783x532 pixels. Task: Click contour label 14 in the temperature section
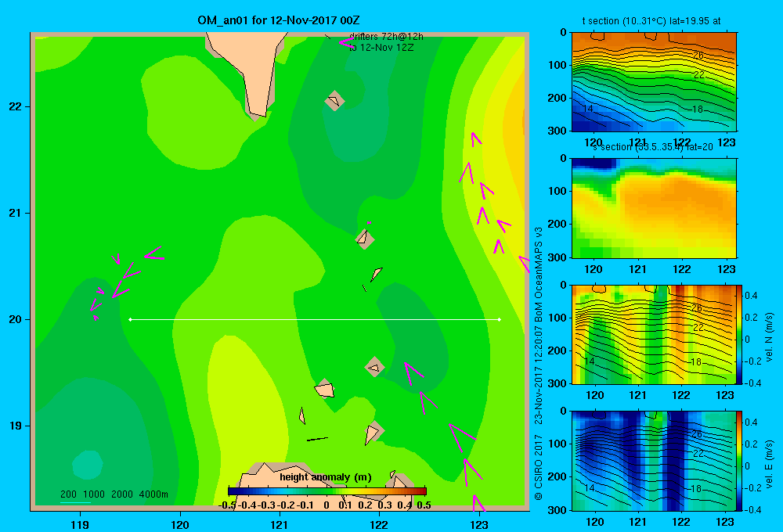coord(588,108)
